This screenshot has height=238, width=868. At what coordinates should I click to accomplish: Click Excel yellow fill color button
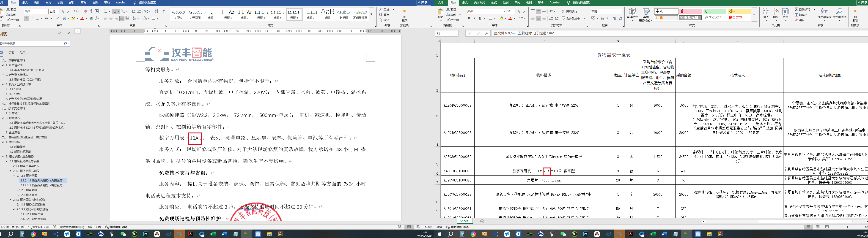pyautogui.click(x=501, y=19)
